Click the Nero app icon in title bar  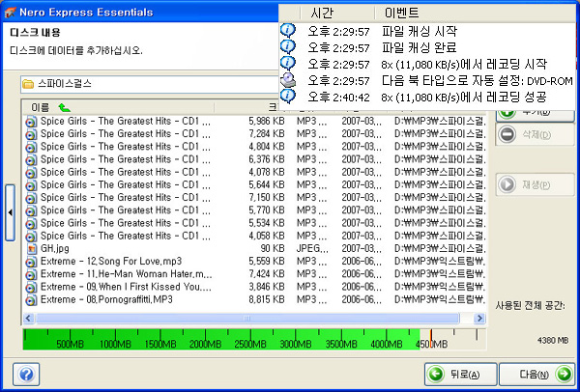tap(9, 13)
